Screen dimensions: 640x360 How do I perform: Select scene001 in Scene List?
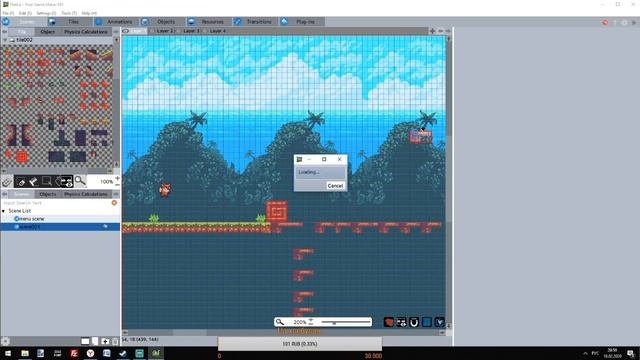pos(60,227)
